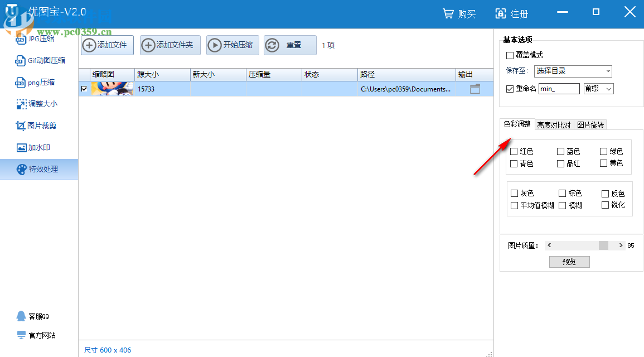Click 新大小 column header
Image resolution: width=644 pixels, height=357 pixels.
[x=218, y=74]
